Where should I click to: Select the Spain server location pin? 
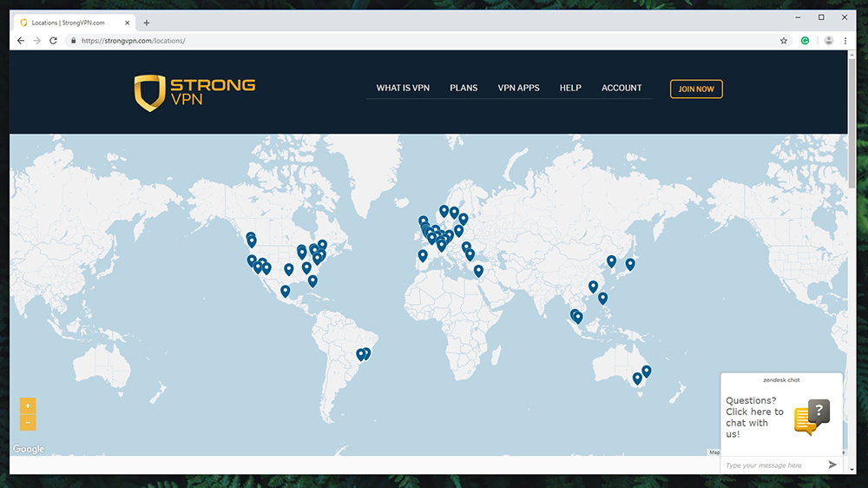coord(423,254)
